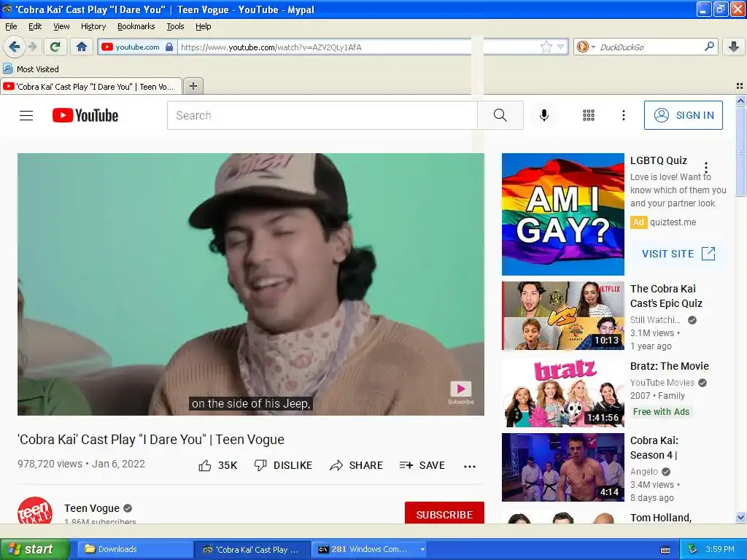Open the Most Visited bookmarks folder

(31, 69)
